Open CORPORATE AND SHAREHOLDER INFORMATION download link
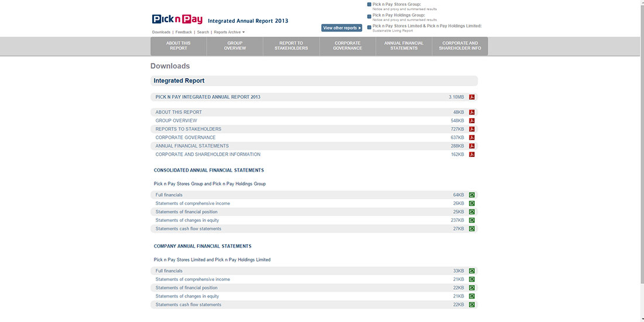This screenshot has height=322, width=644. pos(208,155)
